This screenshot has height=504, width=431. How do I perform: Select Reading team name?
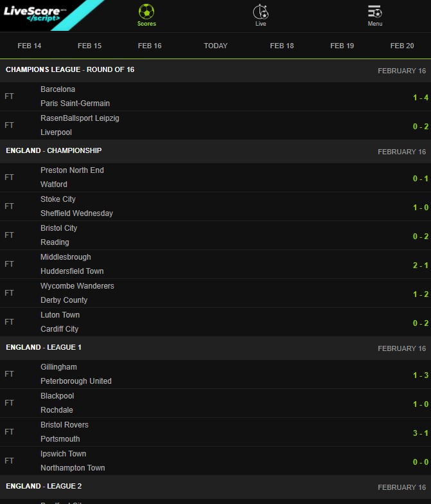(55, 242)
